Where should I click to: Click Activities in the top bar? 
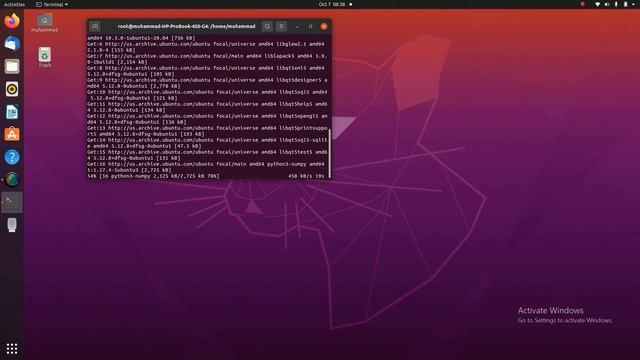[x=14, y=4]
